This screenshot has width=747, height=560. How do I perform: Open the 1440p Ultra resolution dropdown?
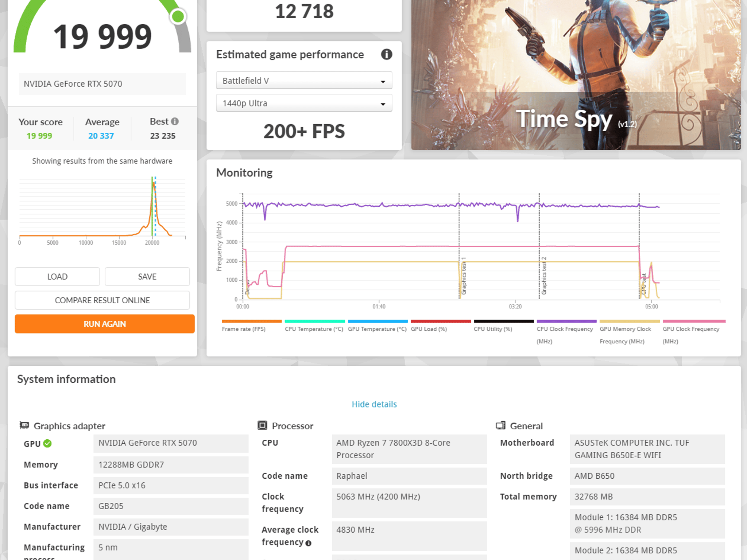304,103
